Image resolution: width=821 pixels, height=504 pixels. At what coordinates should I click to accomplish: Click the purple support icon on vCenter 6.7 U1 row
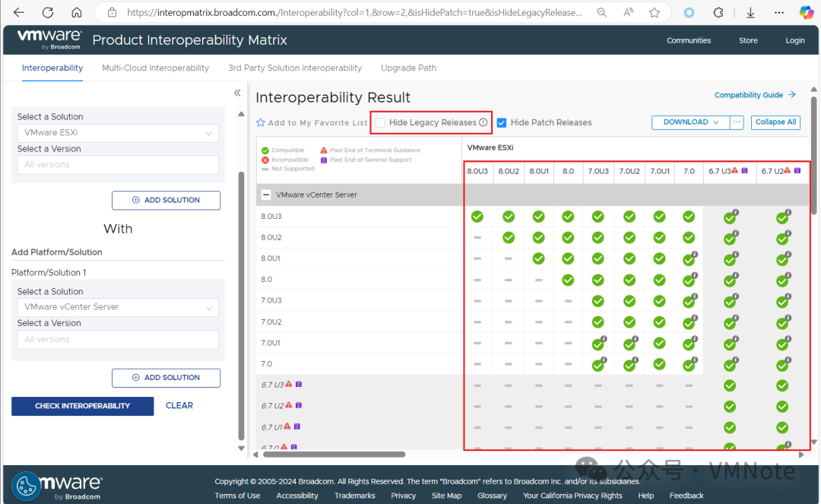[x=297, y=426]
